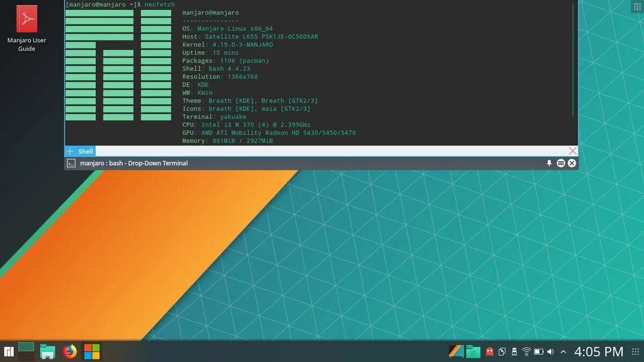Open the panel settings toolbox icon
The height and width of the screenshot is (362, 644).
coord(636,352)
